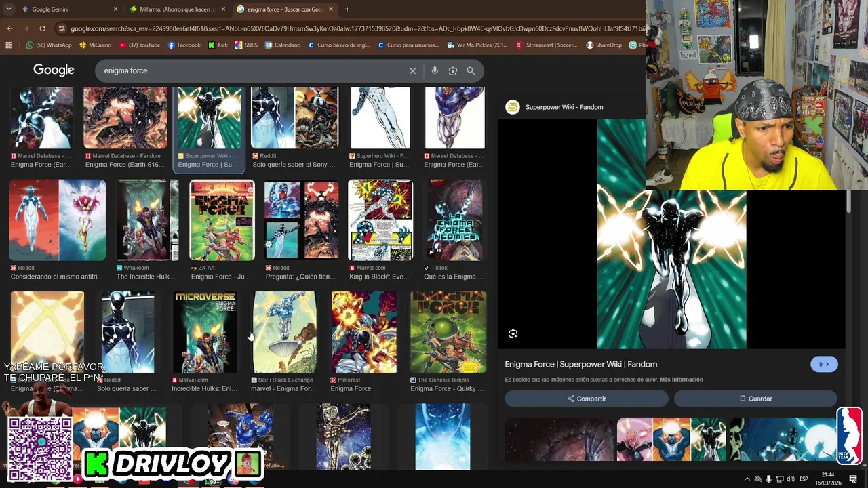Open the SUBS bookmark
The width and height of the screenshot is (868, 488).
(x=246, y=45)
